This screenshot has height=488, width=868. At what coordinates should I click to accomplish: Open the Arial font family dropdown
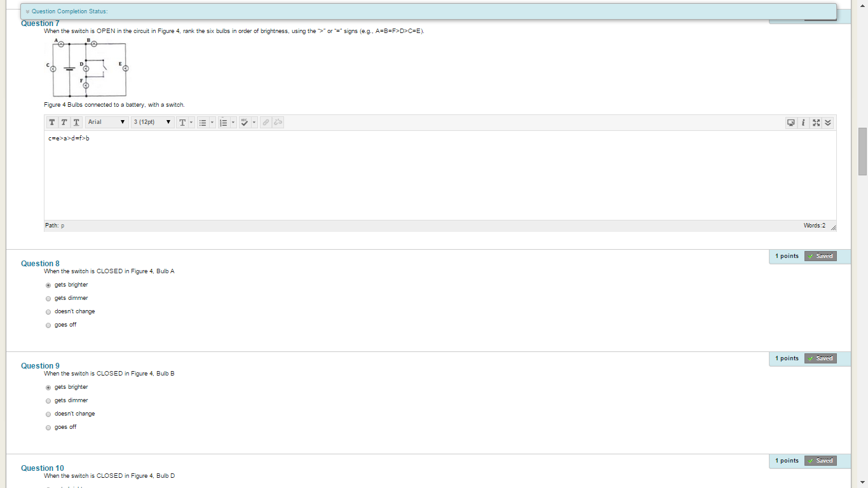(x=107, y=122)
